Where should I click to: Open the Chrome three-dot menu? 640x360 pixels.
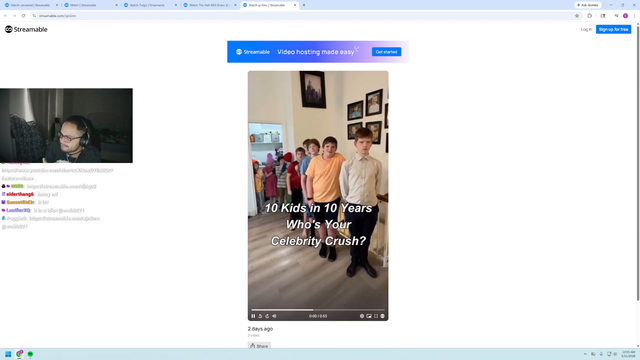634,16
